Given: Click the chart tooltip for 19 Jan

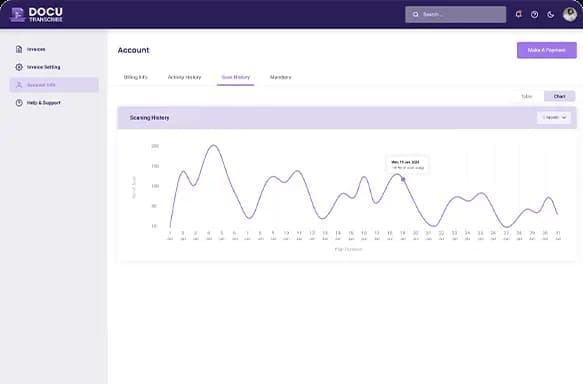Looking at the screenshot, I should coord(408,165).
